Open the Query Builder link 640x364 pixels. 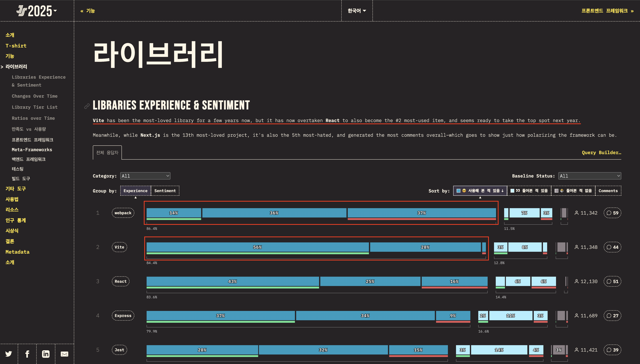pos(601,153)
